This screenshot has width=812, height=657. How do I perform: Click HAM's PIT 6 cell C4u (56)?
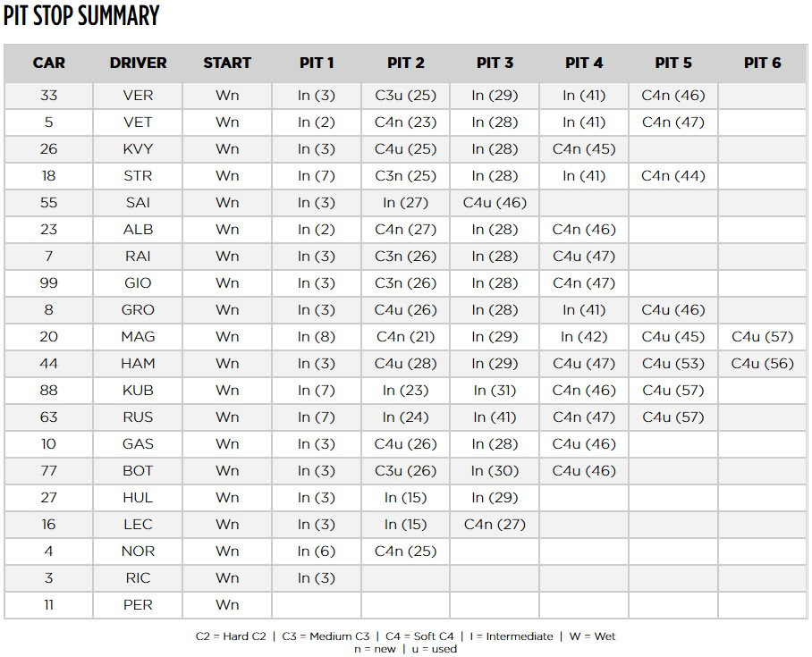tap(762, 364)
